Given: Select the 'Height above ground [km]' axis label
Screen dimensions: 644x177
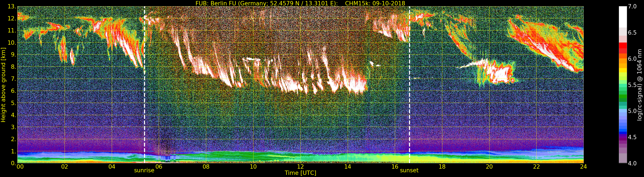Looking at the screenshot, I should [3, 85].
